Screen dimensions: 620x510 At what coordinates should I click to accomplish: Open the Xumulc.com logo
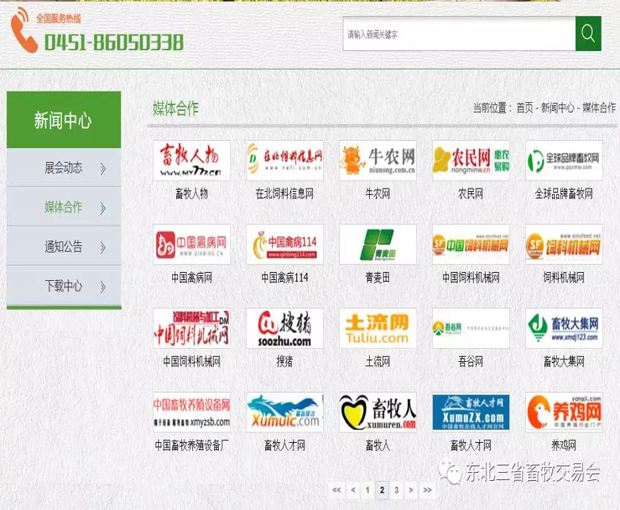pos(285,412)
